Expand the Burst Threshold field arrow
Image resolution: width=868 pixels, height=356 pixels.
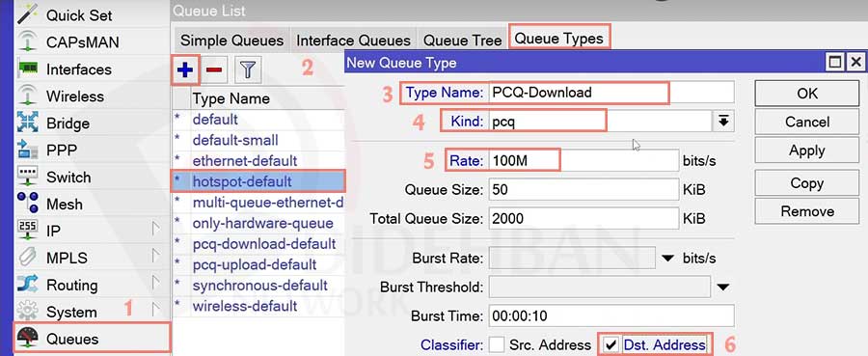pyautogui.click(x=723, y=287)
